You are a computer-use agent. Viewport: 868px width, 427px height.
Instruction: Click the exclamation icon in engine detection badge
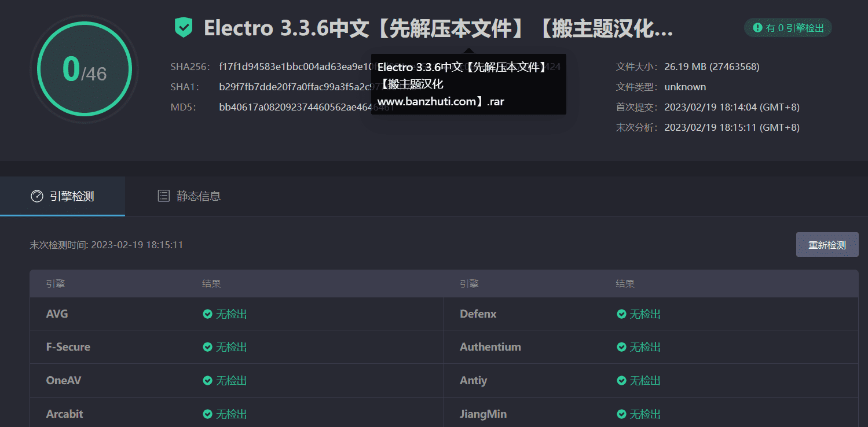coord(757,28)
